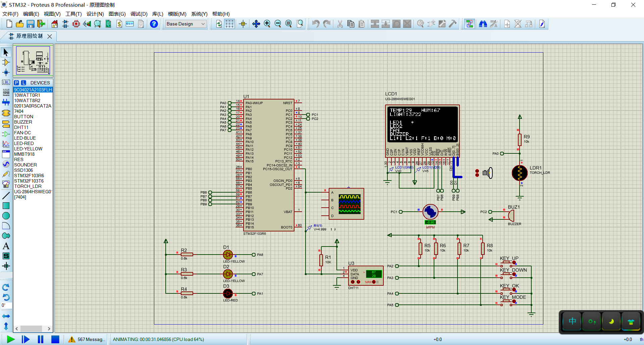Click the Undo arrow in toolbar
Image resolution: width=644 pixels, height=345 pixels.
pos(316,24)
